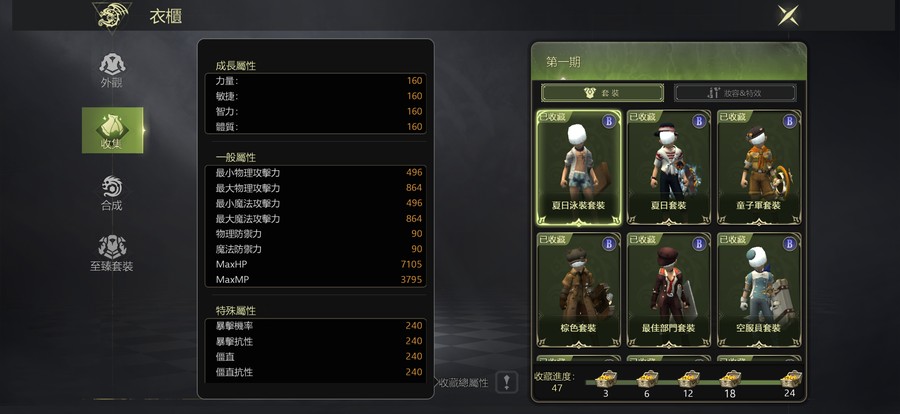Open the 外觀 appearance section
Screen dimensions: 900x414
(112, 70)
